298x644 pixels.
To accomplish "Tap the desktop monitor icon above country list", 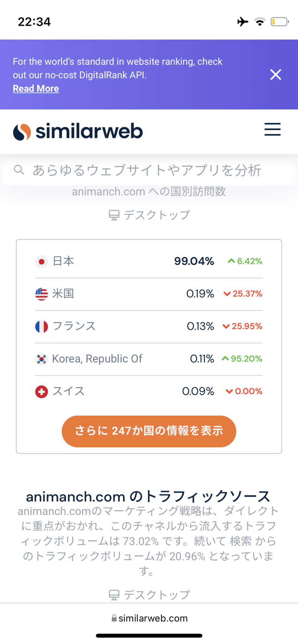I will 114,215.
